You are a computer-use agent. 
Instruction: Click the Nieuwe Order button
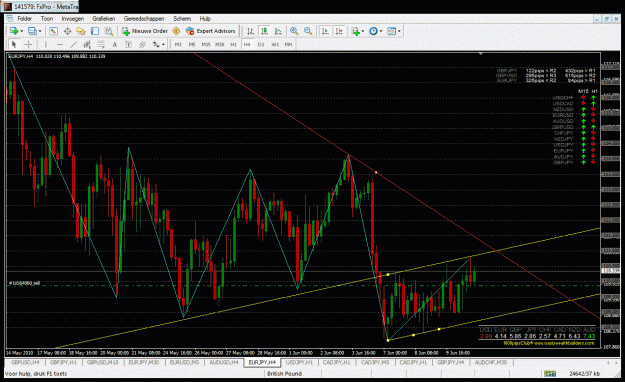[x=145, y=31]
